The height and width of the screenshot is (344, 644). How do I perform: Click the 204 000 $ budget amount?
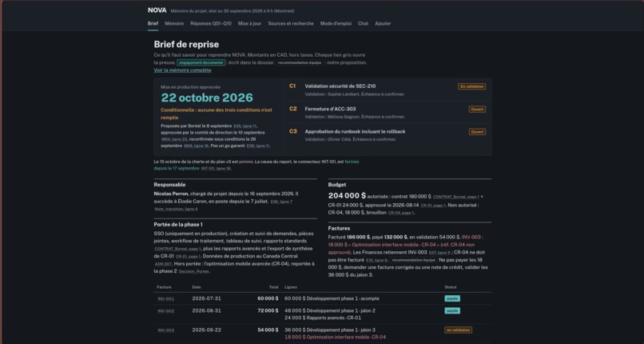coord(347,196)
